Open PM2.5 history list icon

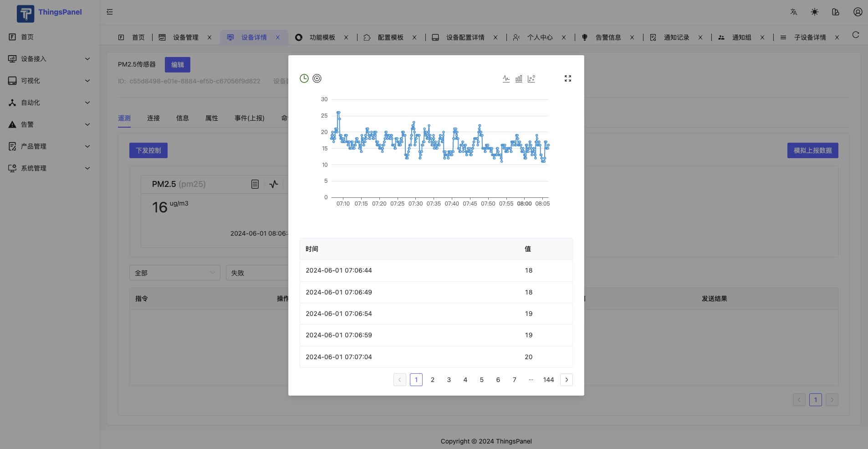(255, 184)
